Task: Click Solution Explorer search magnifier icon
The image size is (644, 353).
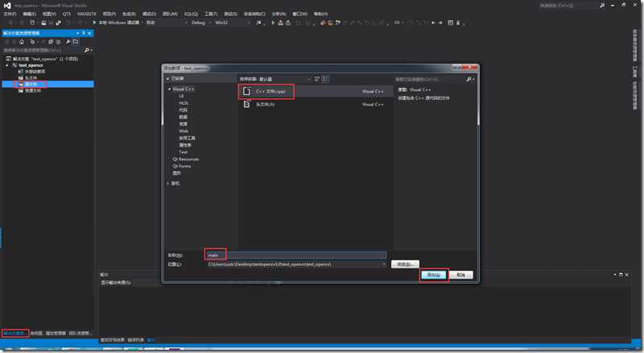Action: tap(86, 50)
